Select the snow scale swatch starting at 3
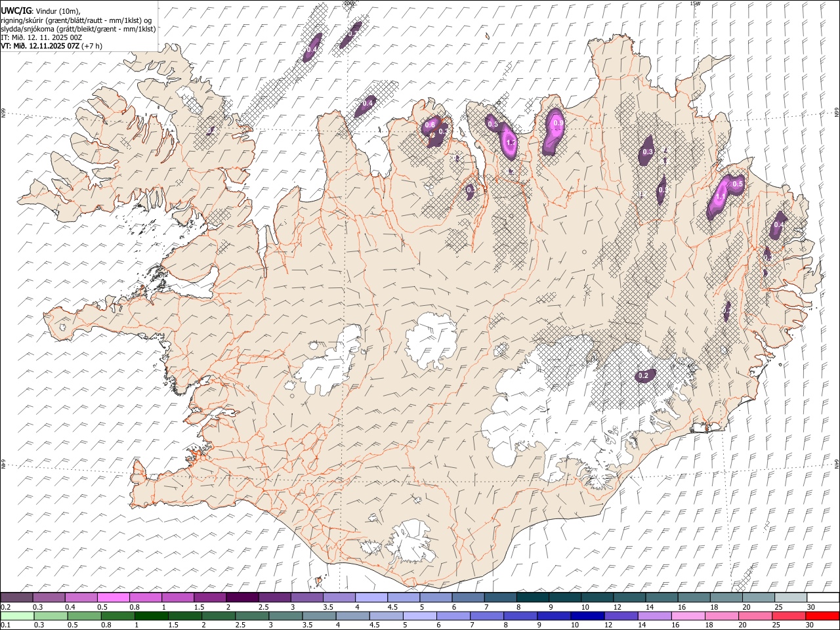This screenshot has width=840, height=630. click(x=306, y=597)
